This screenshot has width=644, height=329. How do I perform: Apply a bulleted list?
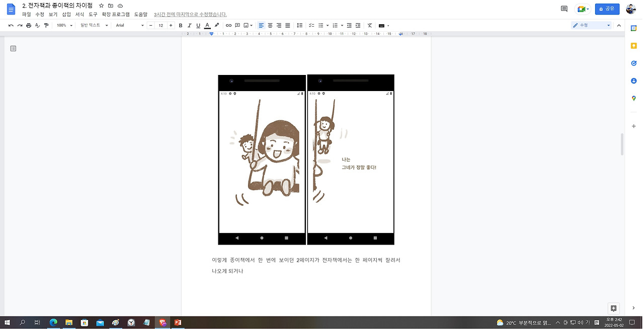pyautogui.click(x=321, y=25)
